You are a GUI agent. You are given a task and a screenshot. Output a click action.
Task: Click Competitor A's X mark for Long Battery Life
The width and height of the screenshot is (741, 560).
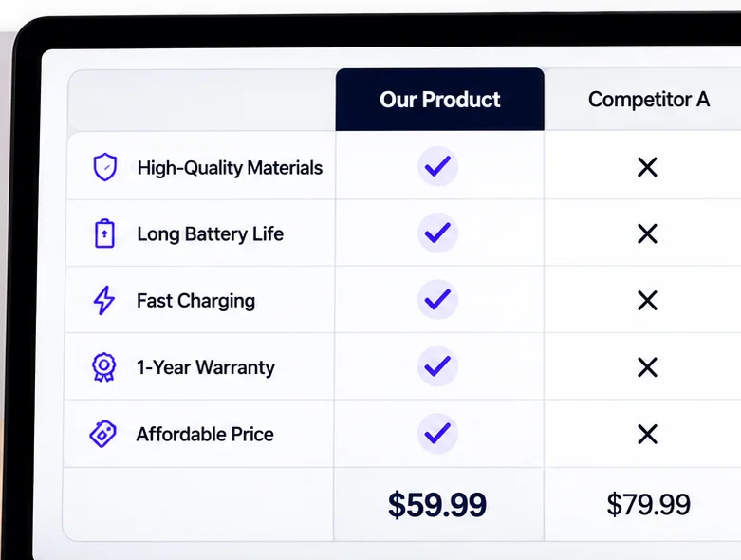pos(647,233)
